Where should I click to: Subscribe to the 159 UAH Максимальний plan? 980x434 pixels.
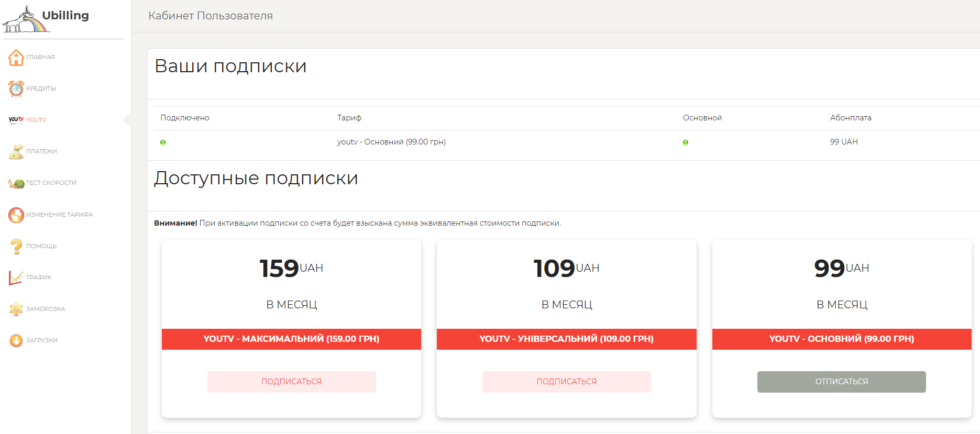point(291,382)
